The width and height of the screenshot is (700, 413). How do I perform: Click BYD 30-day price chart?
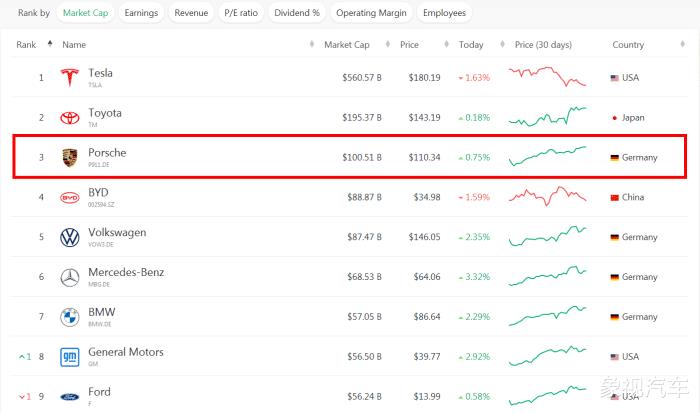tap(547, 196)
